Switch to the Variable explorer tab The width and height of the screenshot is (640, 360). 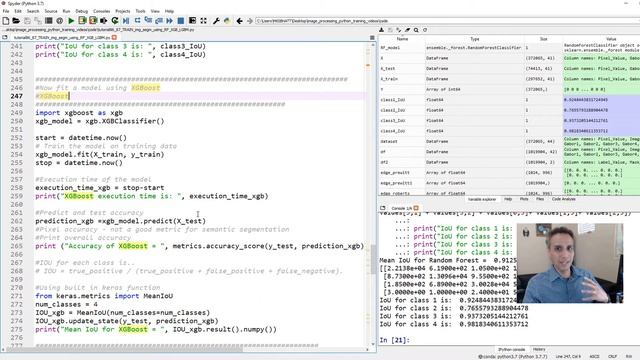pyautogui.click(x=482, y=199)
